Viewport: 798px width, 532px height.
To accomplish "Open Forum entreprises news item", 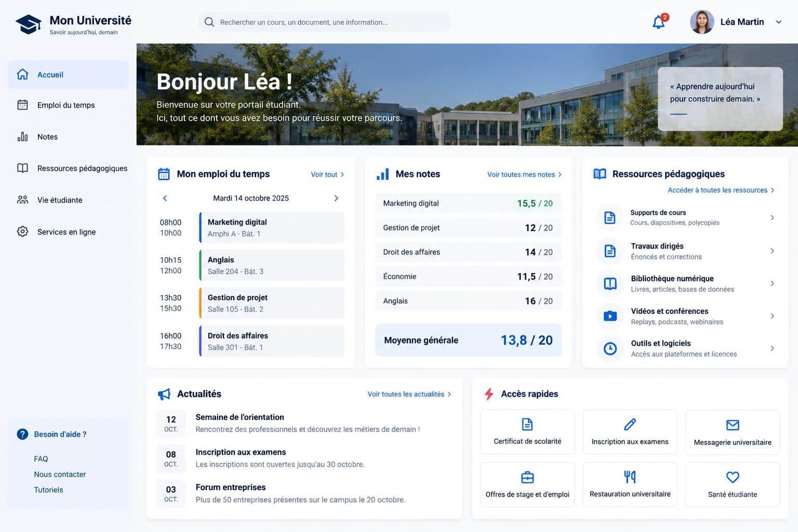I will (x=304, y=494).
